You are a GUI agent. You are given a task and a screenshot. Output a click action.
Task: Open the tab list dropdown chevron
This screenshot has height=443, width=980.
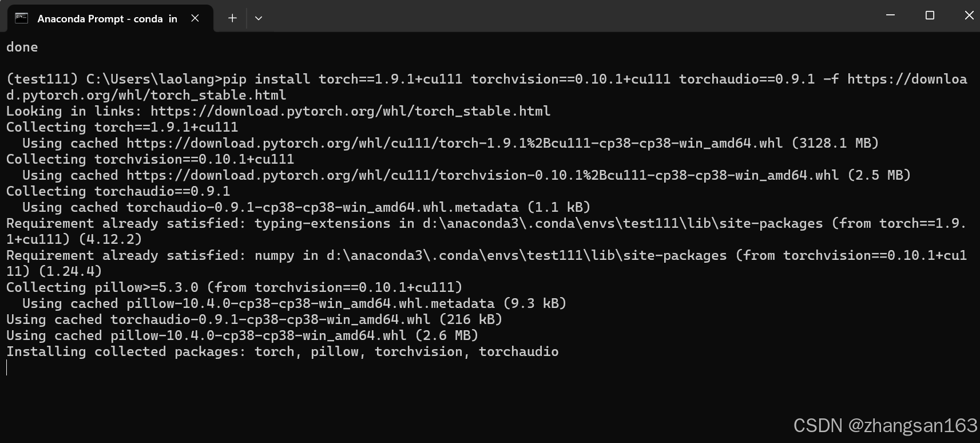(x=259, y=18)
